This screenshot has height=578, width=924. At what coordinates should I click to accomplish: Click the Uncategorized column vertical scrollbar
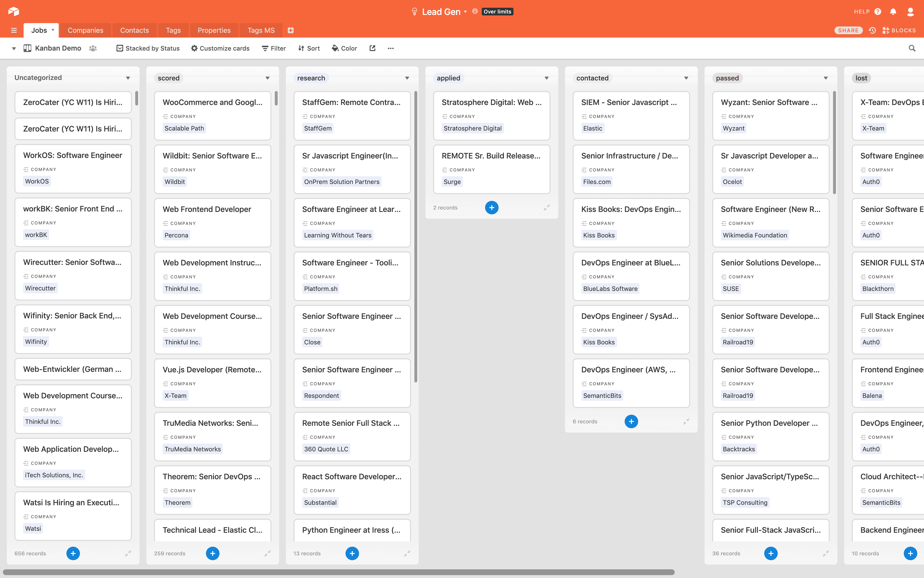pos(136,98)
